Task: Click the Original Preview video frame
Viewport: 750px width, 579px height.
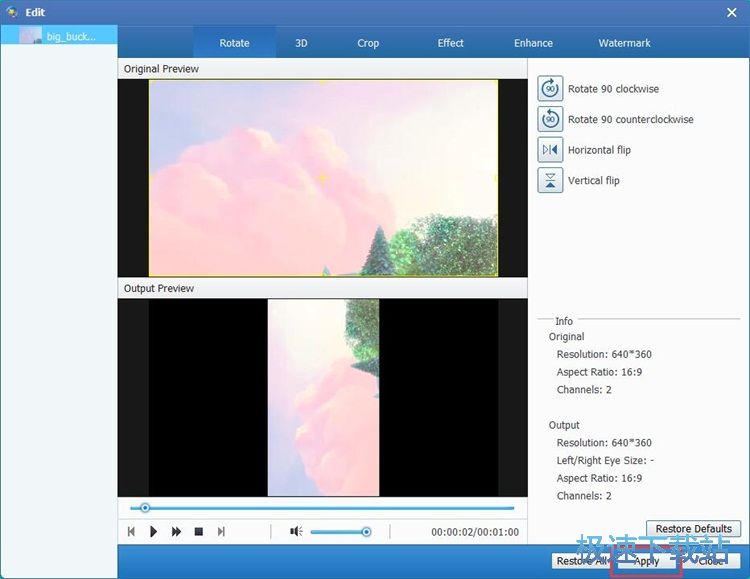Action: click(323, 178)
